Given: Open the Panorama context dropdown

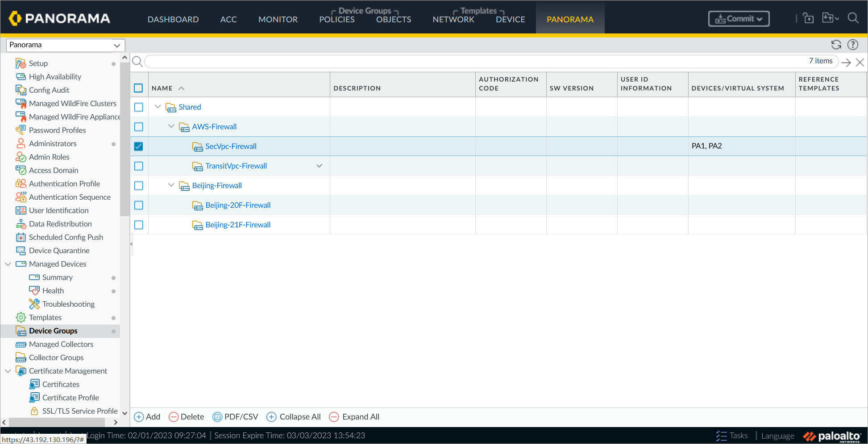Looking at the screenshot, I should [x=66, y=45].
